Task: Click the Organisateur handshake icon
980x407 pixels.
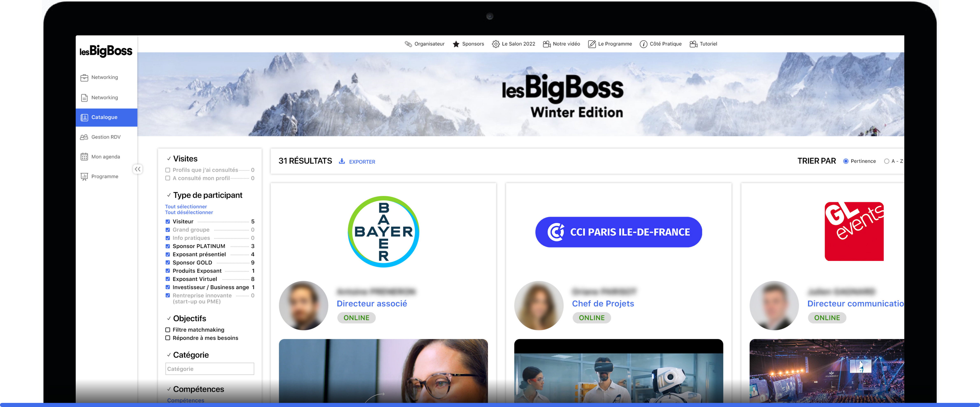Action: (x=408, y=44)
